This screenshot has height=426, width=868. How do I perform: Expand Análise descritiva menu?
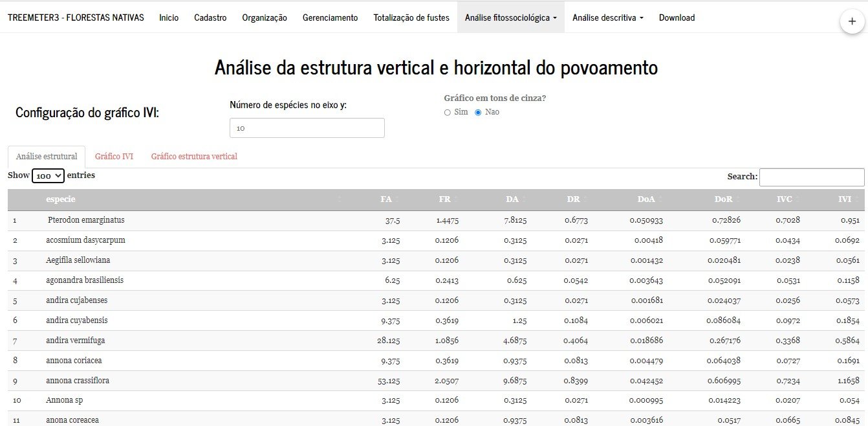coord(608,17)
